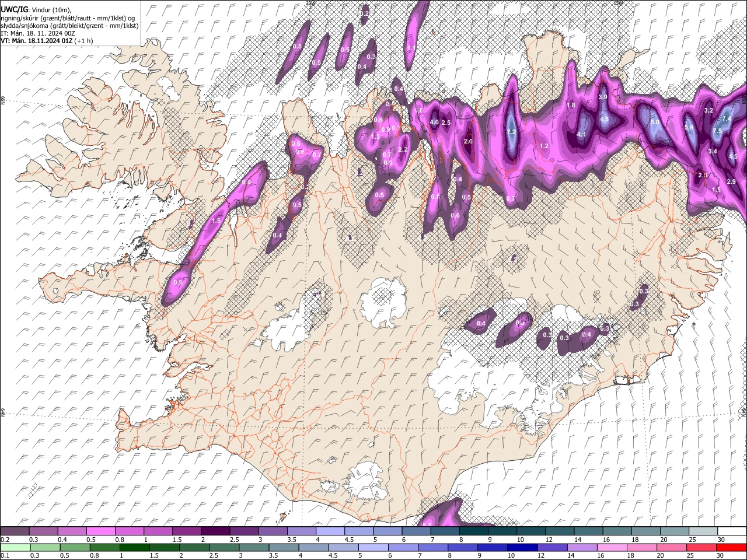Click the 1.2 precipitation value on the map

tap(544, 146)
